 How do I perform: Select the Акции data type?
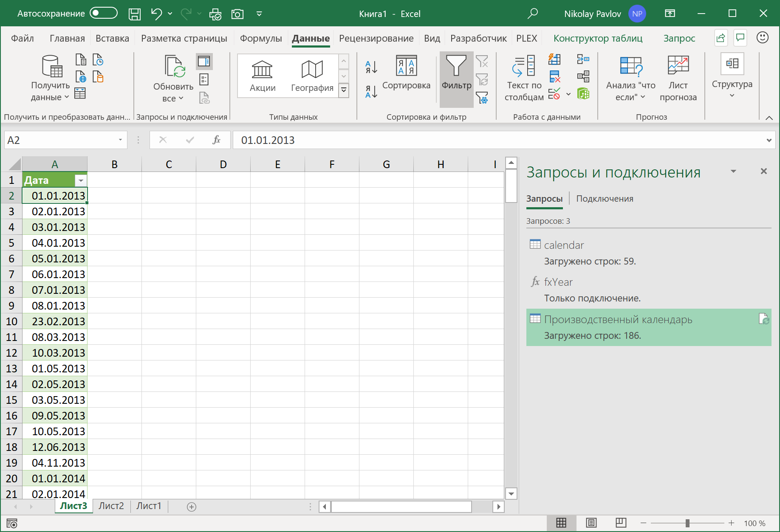point(263,76)
